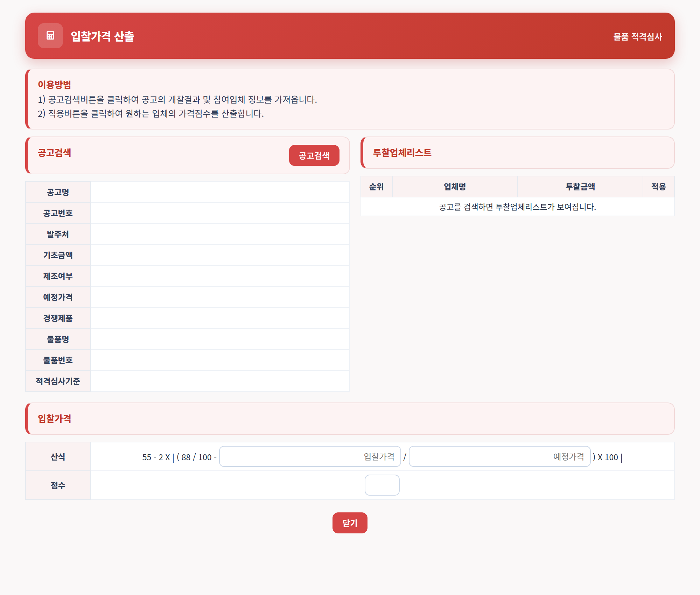Click the 물품 적격심사 label in the header
This screenshot has width=700, height=595.
coord(638,36)
